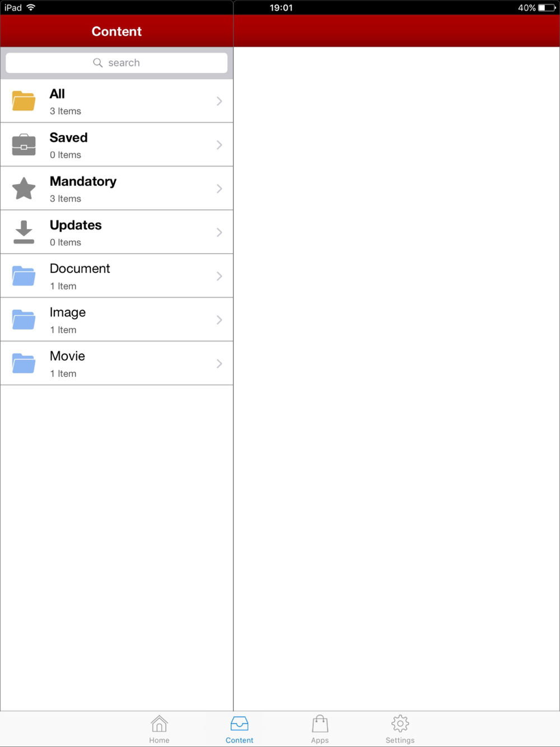Select the Saved briefcase icon
This screenshot has height=747, width=560.
tap(24, 144)
